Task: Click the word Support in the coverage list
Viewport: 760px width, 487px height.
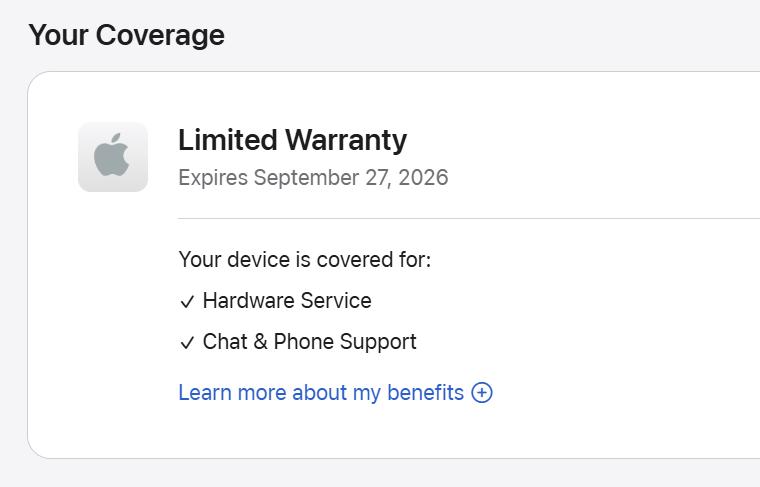Action: 378,342
